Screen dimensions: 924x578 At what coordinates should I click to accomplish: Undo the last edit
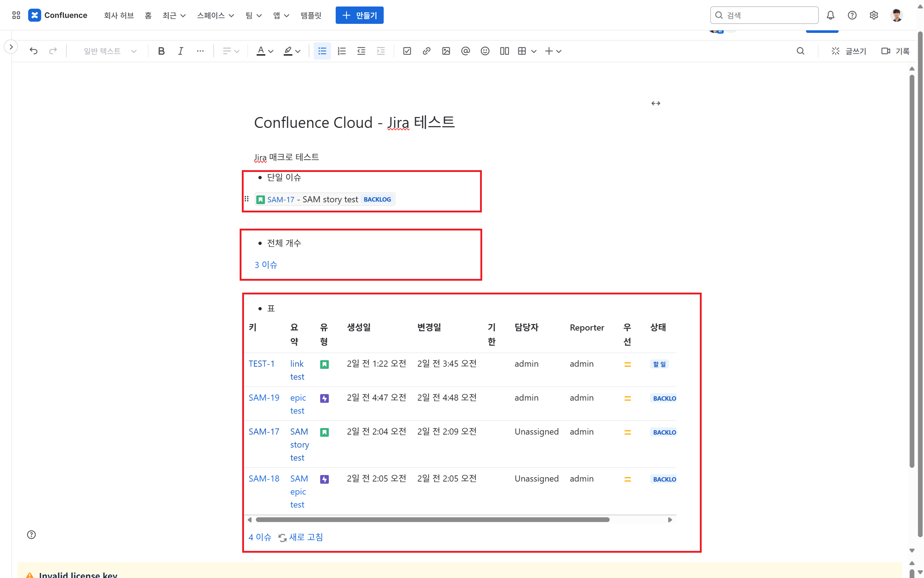click(34, 51)
